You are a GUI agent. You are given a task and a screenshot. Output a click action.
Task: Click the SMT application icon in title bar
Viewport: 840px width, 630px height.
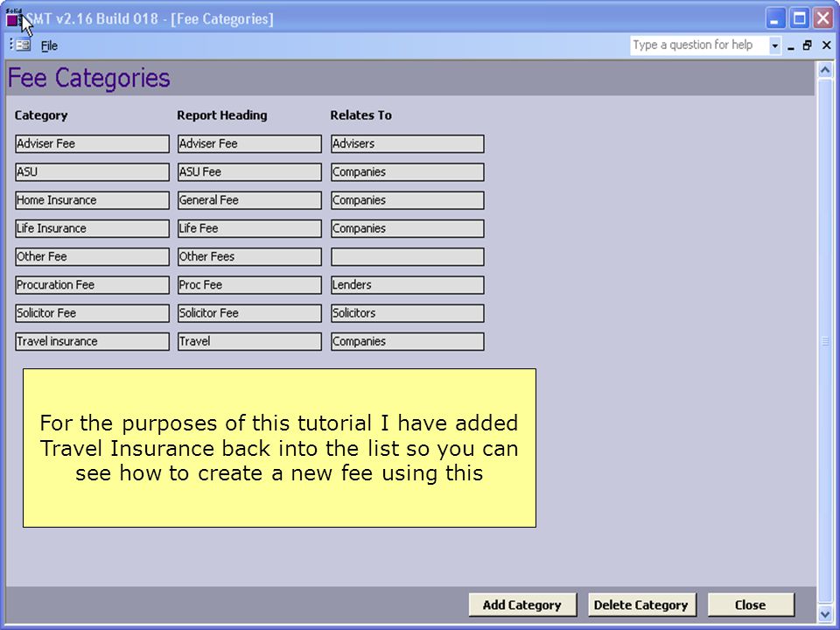pyautogui.click(x=13, y=18)
